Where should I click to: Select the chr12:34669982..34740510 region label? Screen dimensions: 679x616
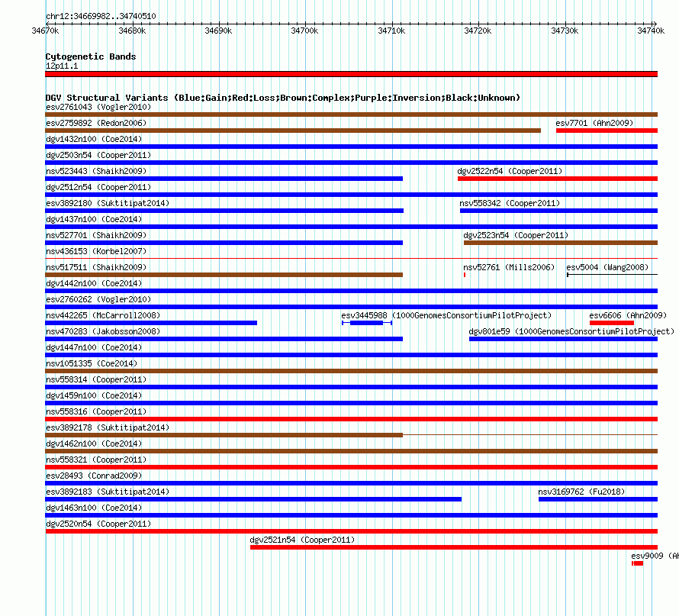tap(101, 16)
